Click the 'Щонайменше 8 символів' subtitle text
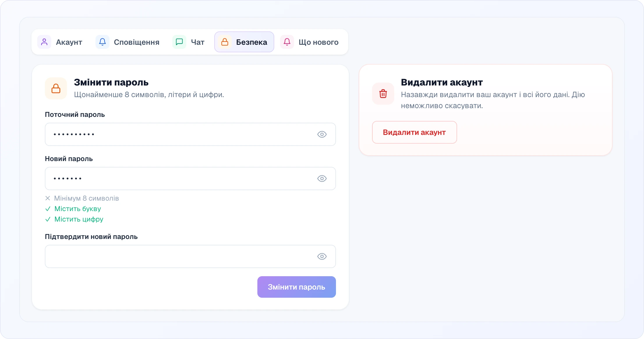This screenshot has width=644, height=339. pos(149,95)
